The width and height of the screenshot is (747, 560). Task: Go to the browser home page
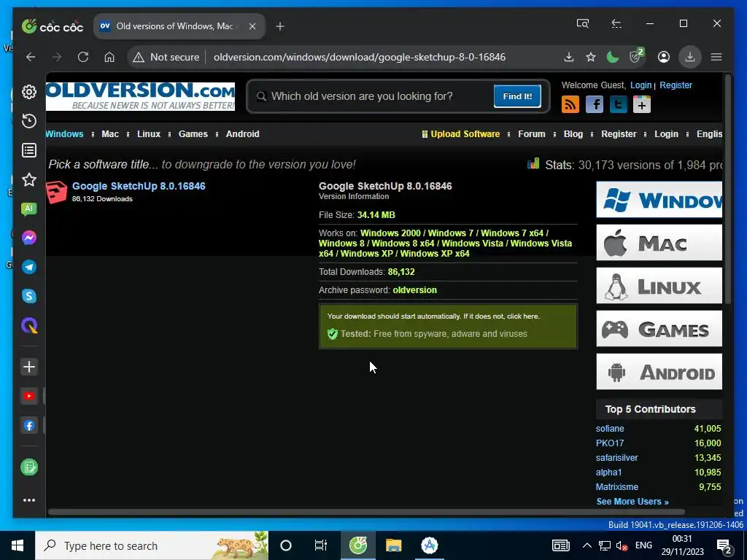tap(109, 57)
